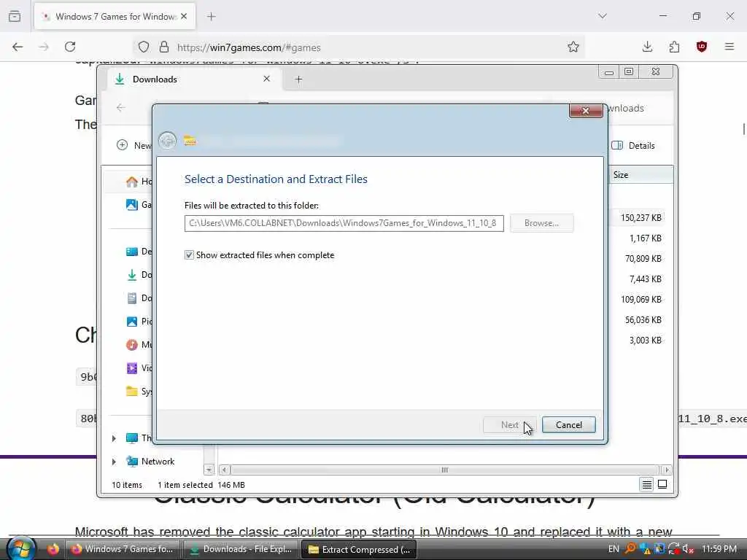Bookmark this page with the star icon
The width and height of the screenshot is (747, 560).
coord(573,47)
